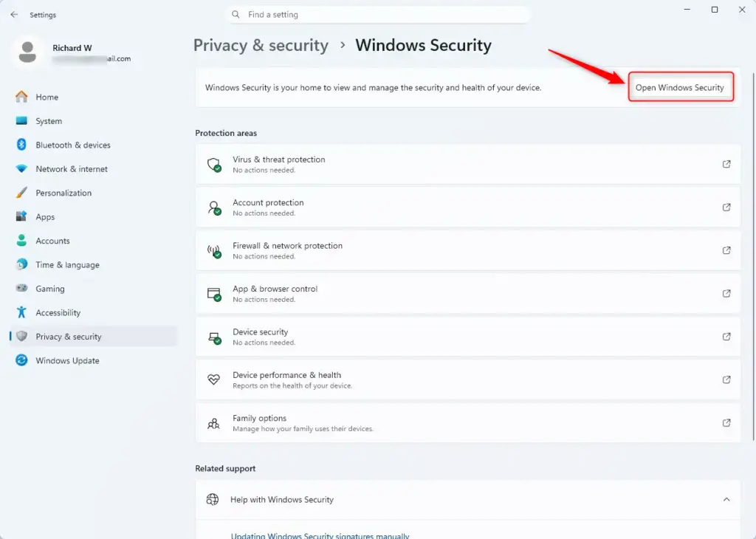
Task: Click the Privacy & security shield icon
Action: point(21,336)
